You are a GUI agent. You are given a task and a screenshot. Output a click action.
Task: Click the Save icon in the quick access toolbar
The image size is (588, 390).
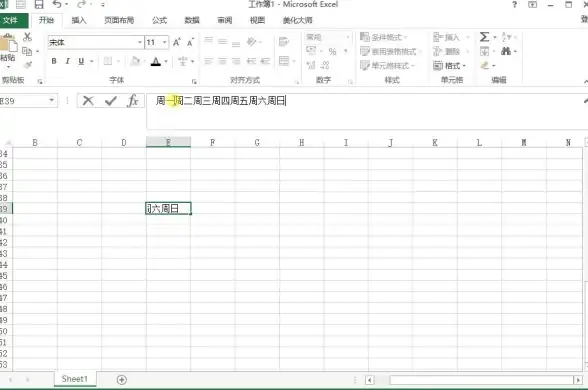(x=39, y=4)
